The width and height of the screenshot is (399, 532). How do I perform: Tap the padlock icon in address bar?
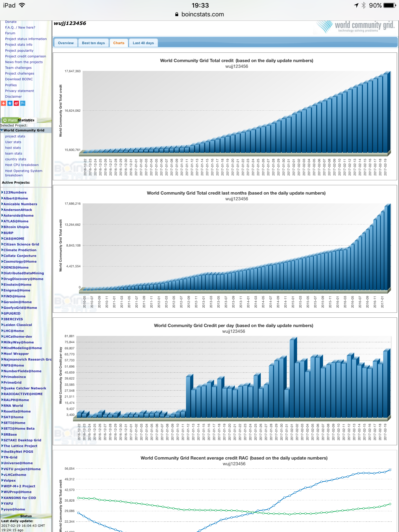[x=177, y=15]
